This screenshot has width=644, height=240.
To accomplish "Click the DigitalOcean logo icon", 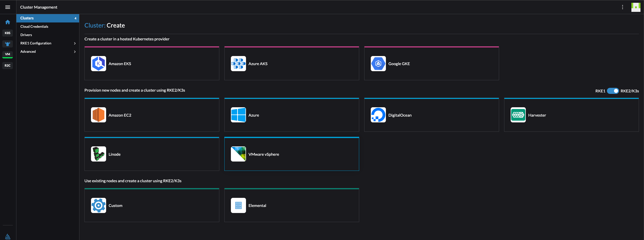I will click(x=378, y=115).
